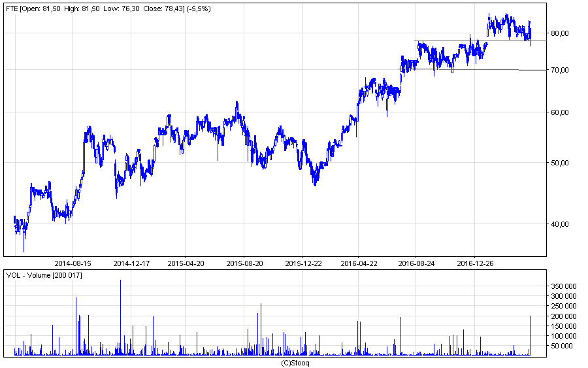Image resolution: width=588 pixels, height=368 pixels.
Task: Select the 2015-12-22 date label
Action: (303, 263)
